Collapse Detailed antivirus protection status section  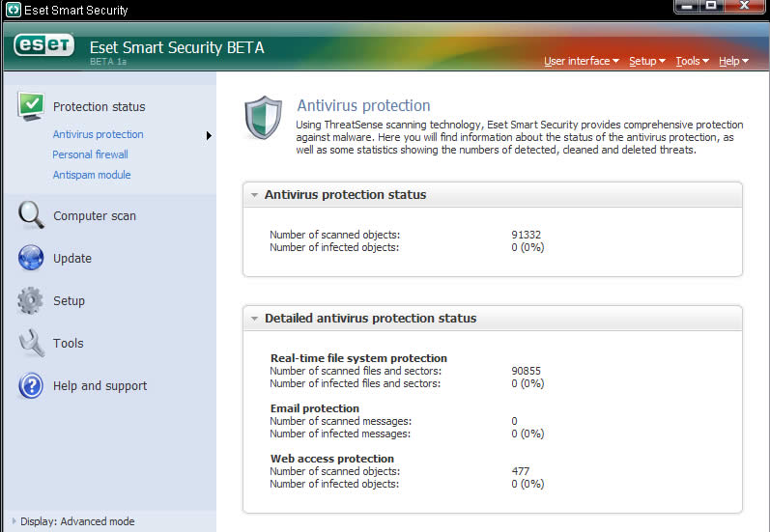click(x=254, y=319)
